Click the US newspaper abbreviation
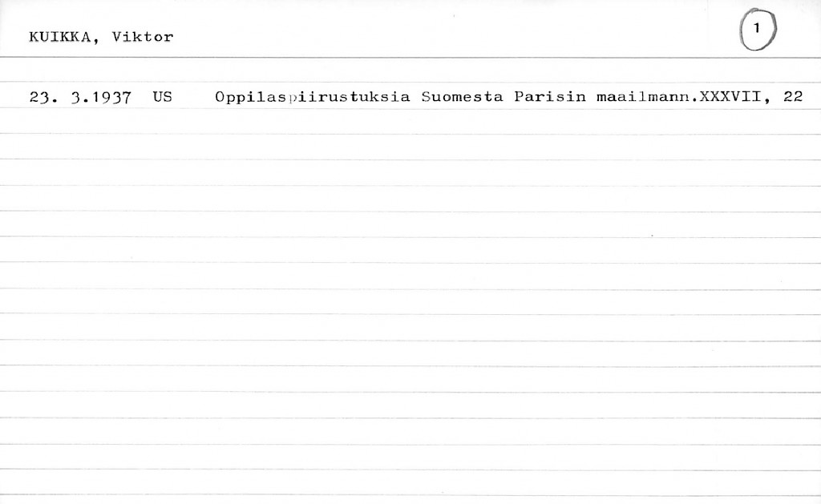The height and width of the screenshot is (504, 821). [x=161, y=98]
